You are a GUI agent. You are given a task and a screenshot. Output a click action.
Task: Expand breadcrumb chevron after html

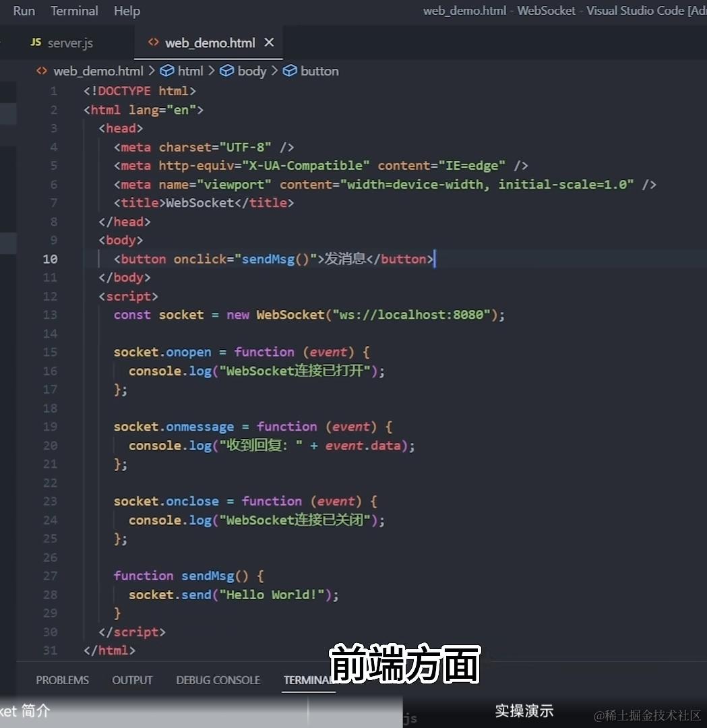coord(211,71)
